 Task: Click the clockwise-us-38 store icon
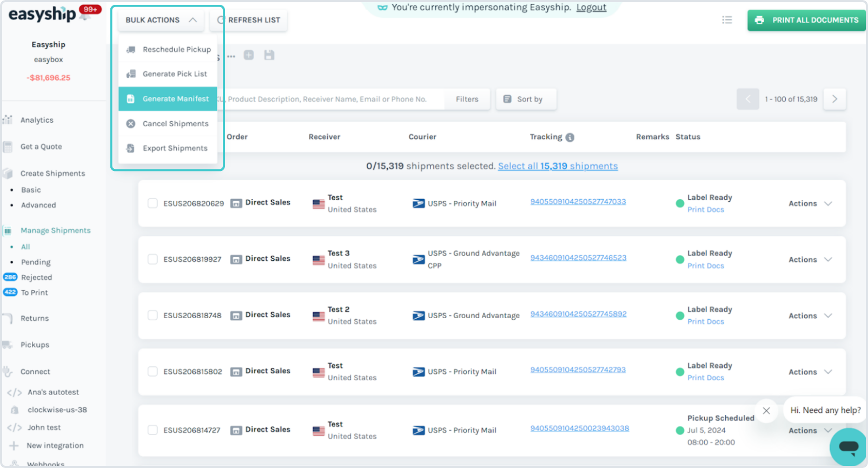pyautogui.click(x=15, y=410)
